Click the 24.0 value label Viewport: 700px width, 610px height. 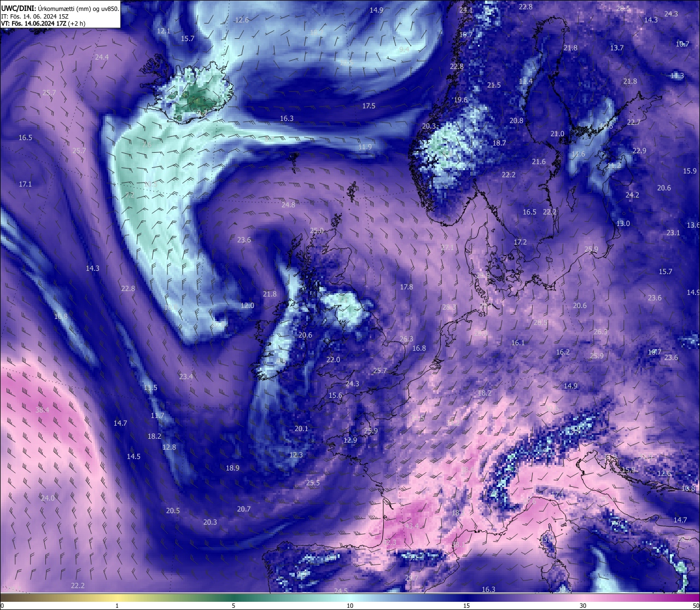(x=48, y=498)
